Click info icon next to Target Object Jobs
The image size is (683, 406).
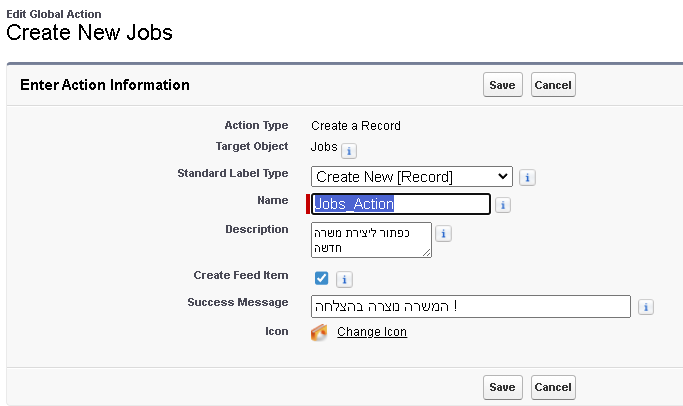pyautogui.click(x=349, y=151)
